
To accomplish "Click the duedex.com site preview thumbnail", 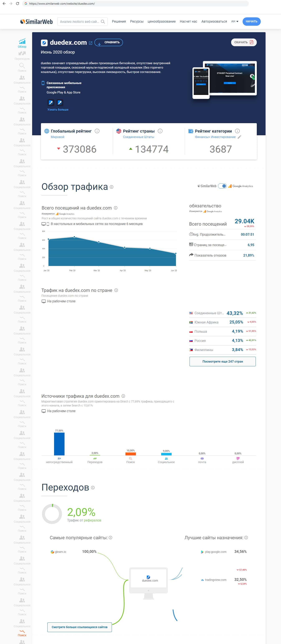I will tap(224, 80).
